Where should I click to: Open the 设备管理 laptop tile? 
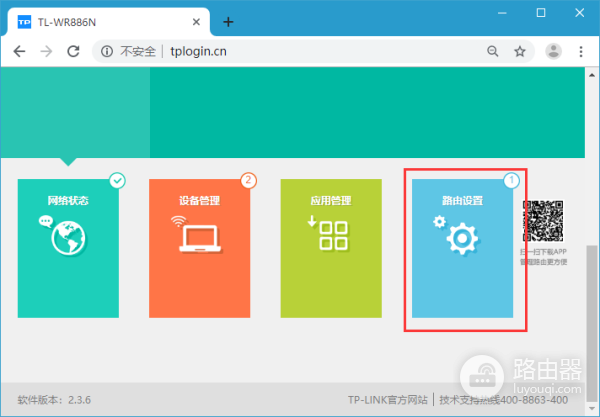coord(199,248)
